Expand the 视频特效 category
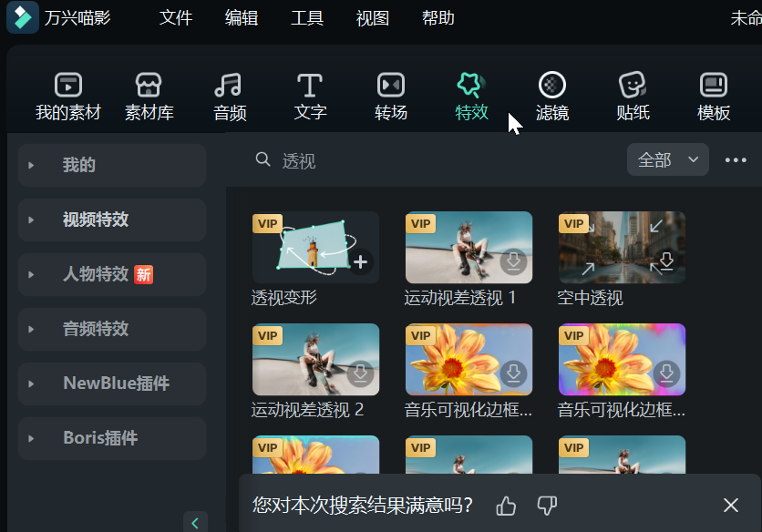The image size is (762, 532). pos(112,220)
